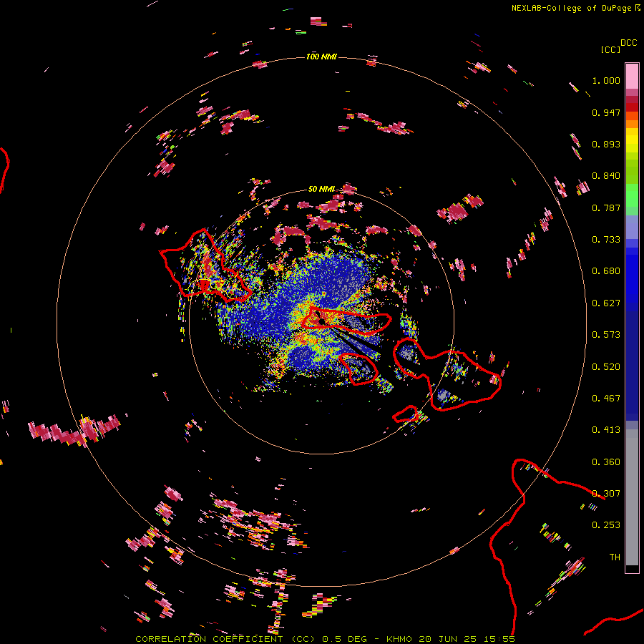Viewport: 644px width, 644px height.
Task: Click the DCC label above the color scale
Action: [628, 43]
